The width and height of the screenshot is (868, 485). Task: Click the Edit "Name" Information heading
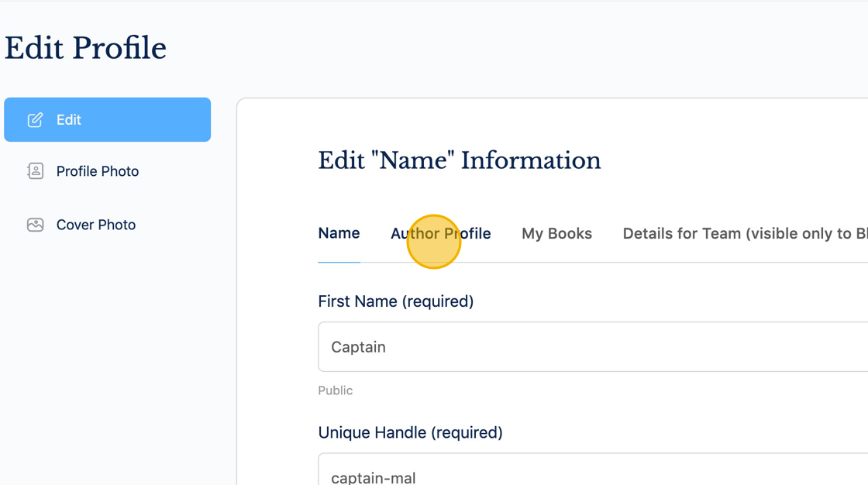click(459, 160)
